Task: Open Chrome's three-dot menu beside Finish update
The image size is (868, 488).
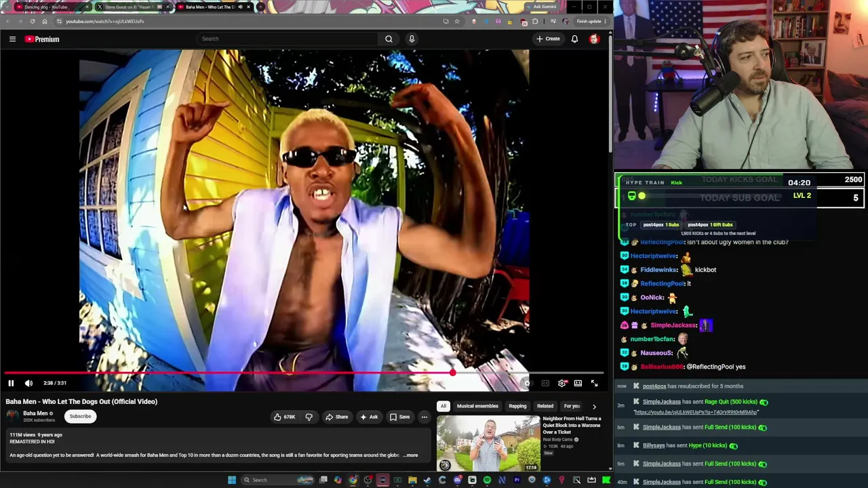Action: (605, 21)
